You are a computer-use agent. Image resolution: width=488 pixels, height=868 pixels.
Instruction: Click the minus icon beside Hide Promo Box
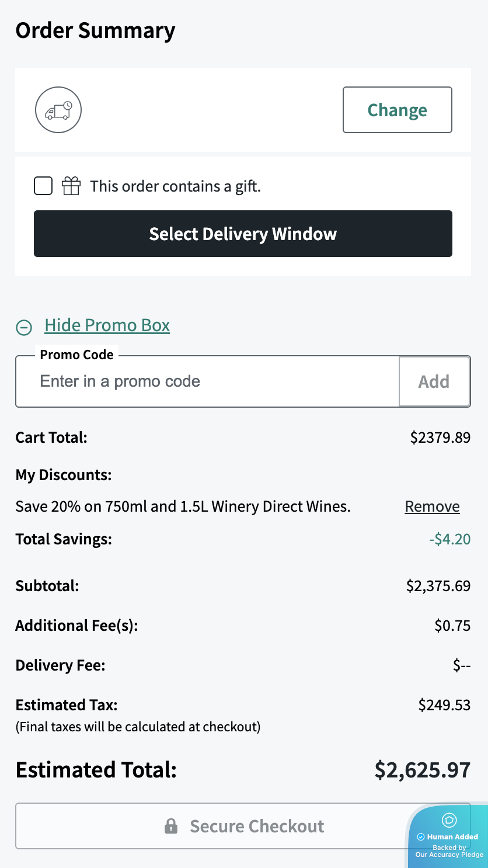click(24, 328)
